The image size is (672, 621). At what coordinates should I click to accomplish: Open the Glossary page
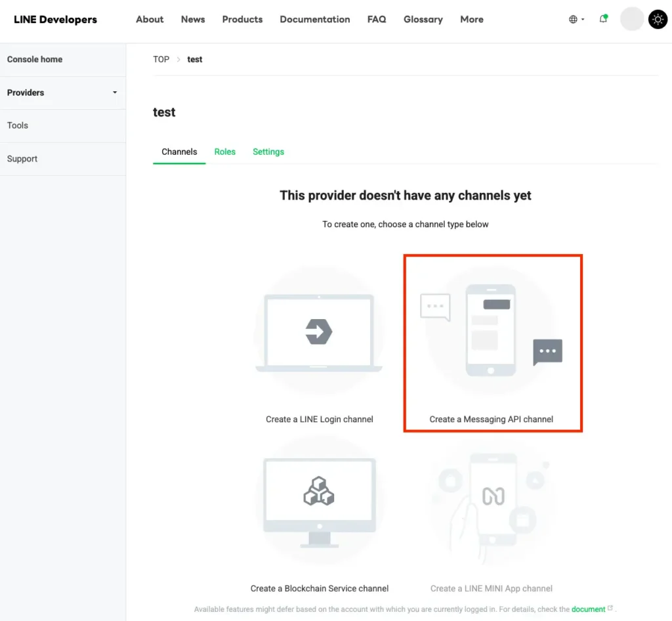click(423, 19)
